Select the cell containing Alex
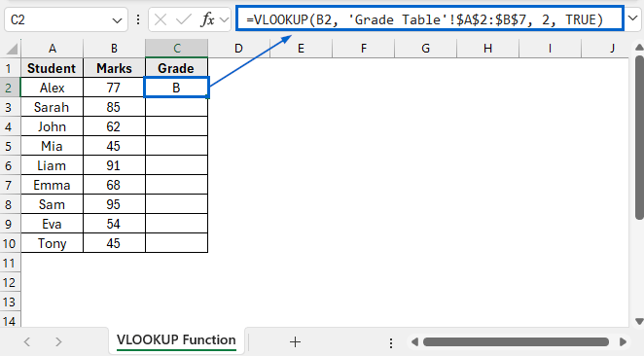Screen dimensions: 644x356 click(x=53, y=88)
